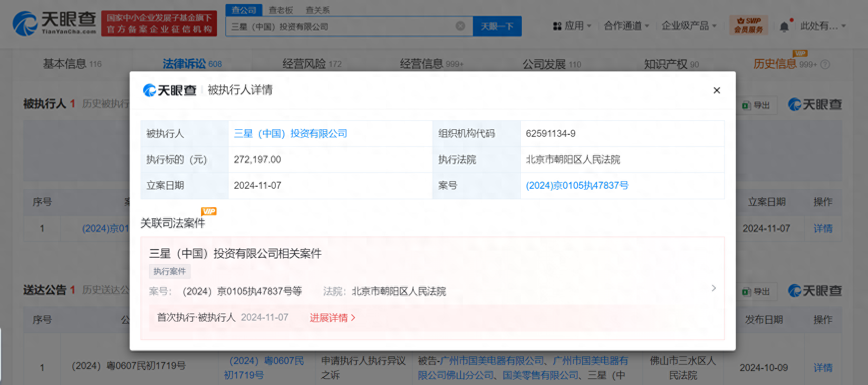The height and width of the screenshot is (385, 868).
Task: Click background table case link (2024)京01
Action: 105,228
